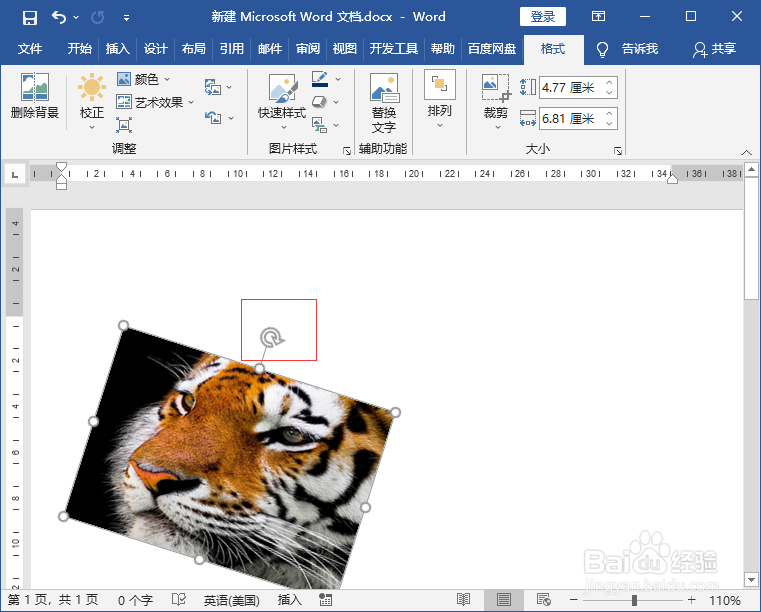Image resolution: width=761 pixels, height=612 pixels.
Task: Switch to the 百度网盘 tab
Action: click(x=492, y=49)
